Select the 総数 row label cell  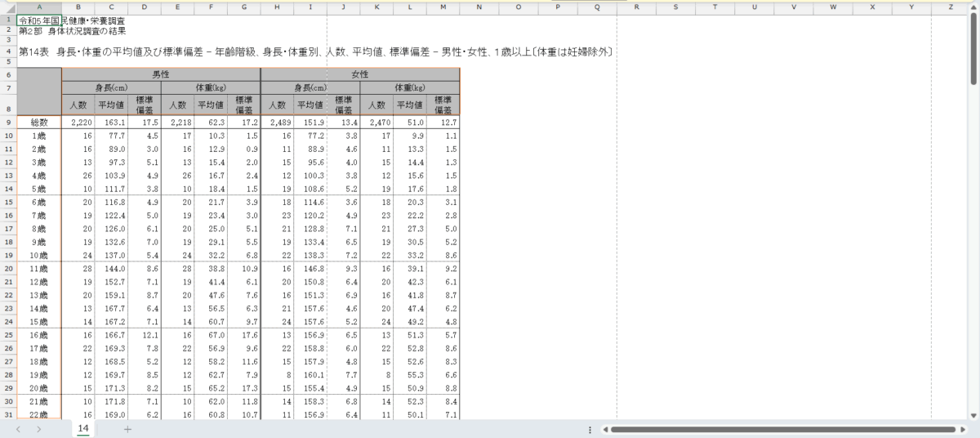click(39, 122)
